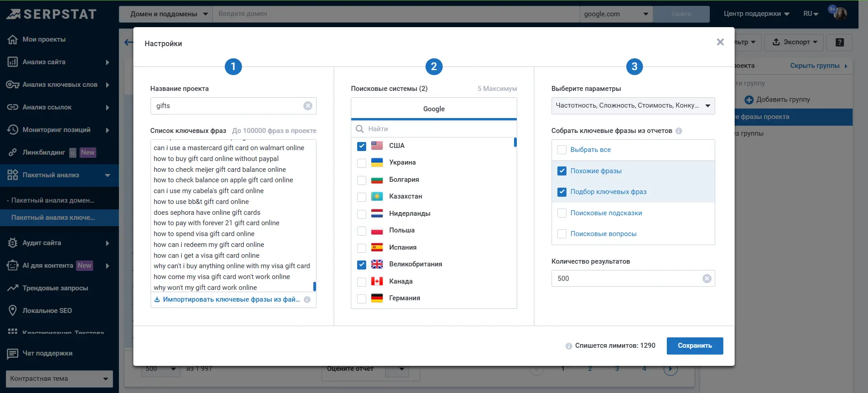
Task: Close the Настройки dialog
Action: pos(720,42)
